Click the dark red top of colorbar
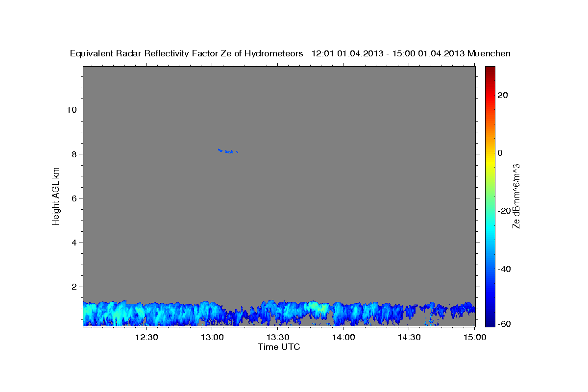This screenshot has height=392, width=588. (490, 71)
